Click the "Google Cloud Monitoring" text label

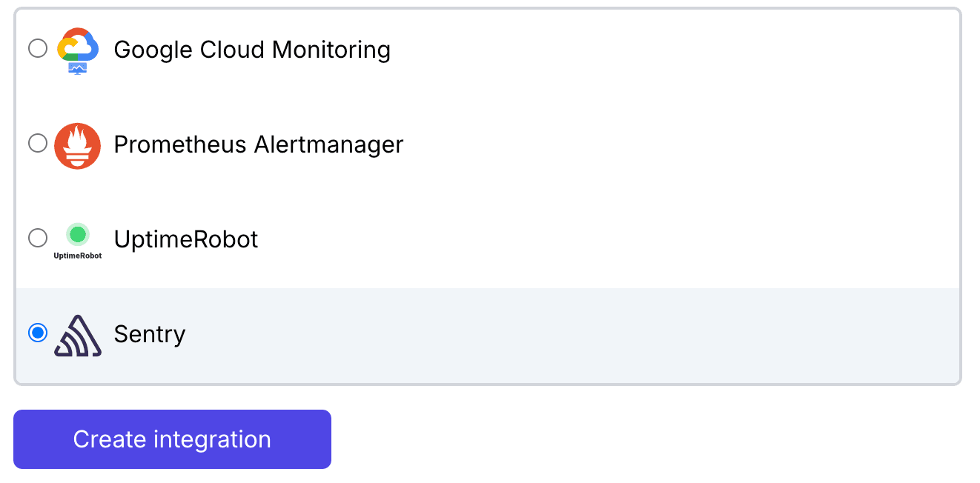252,50
